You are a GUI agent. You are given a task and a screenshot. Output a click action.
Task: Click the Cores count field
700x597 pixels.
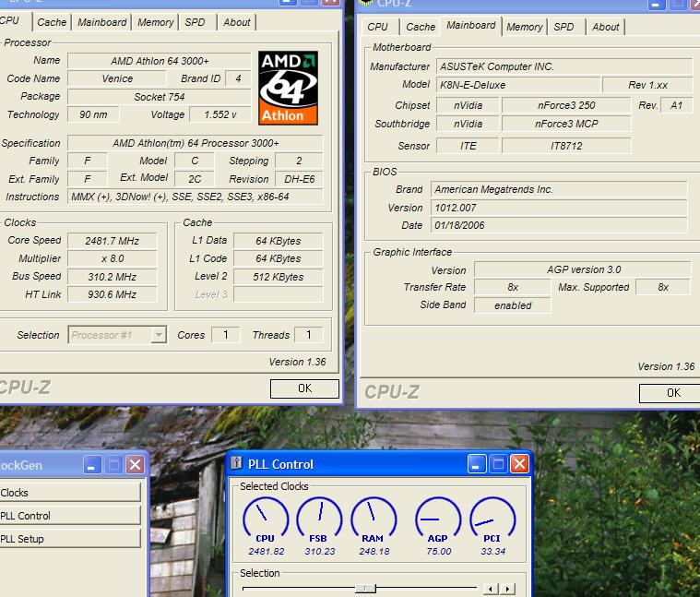tap(225, 334)
